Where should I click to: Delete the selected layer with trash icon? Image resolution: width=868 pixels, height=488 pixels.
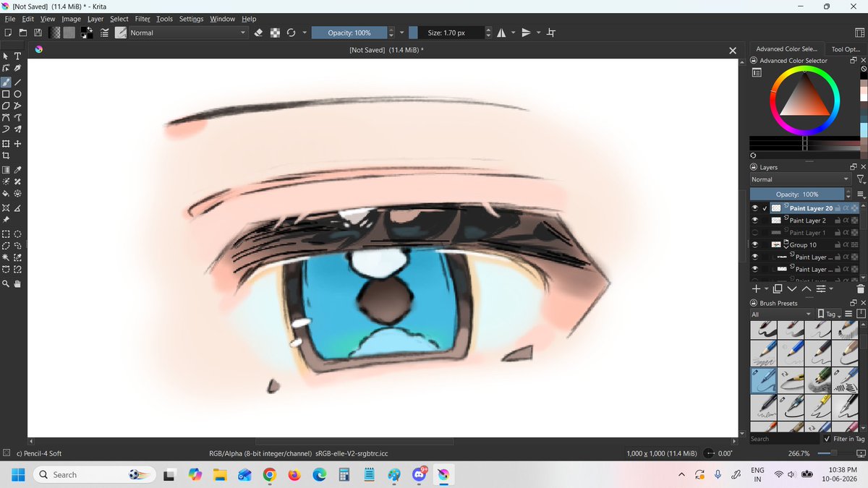(859, 288)
